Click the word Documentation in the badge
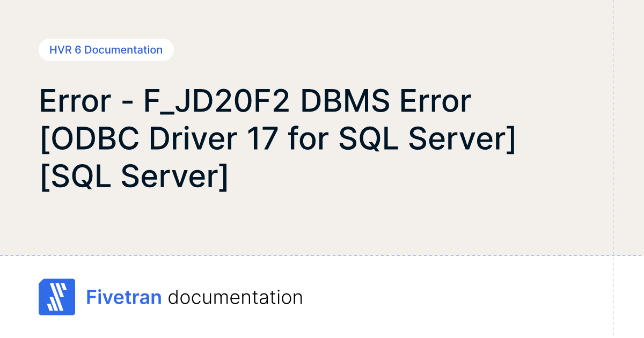 click(123, 50)
